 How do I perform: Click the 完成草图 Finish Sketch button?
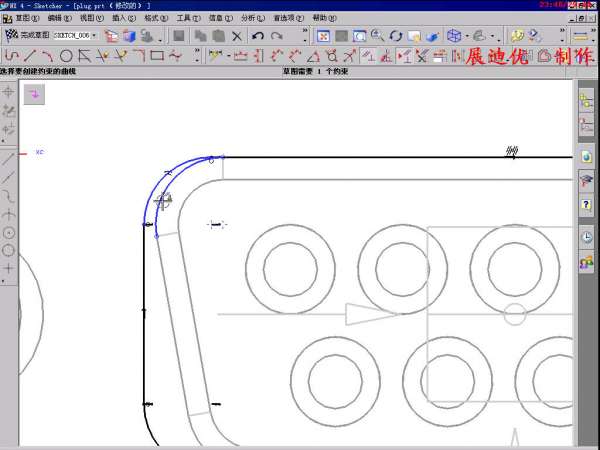coord(27,35)
